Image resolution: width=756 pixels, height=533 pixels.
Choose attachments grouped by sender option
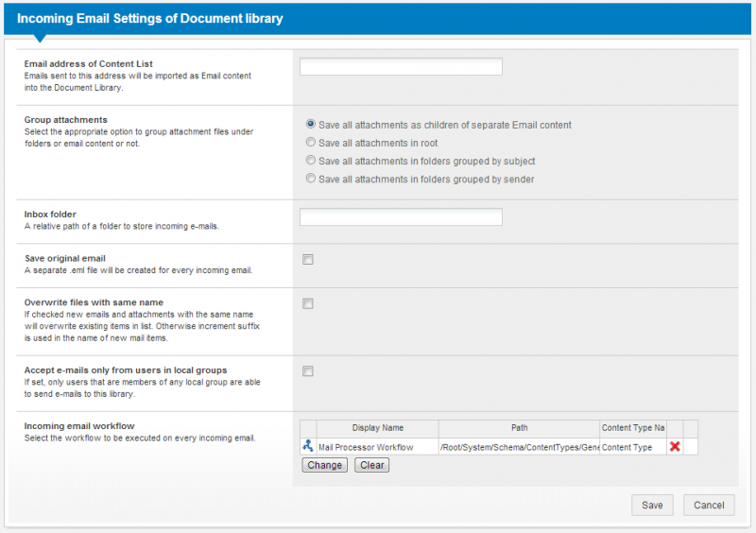pyautogui.click(x=311, y=179)
